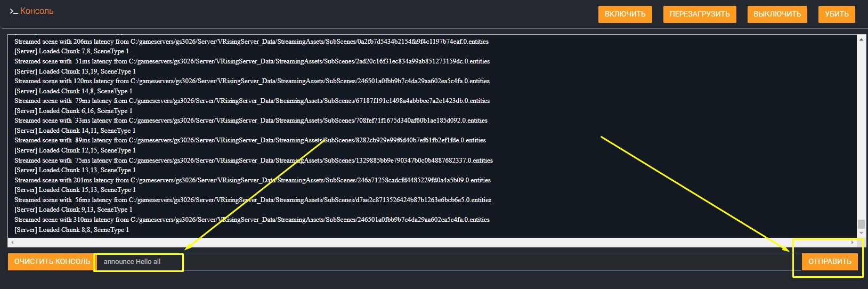Click the vertical scrollbar thumb
The width and height of the screenshot is (868, 289).
tap(861, 224)
